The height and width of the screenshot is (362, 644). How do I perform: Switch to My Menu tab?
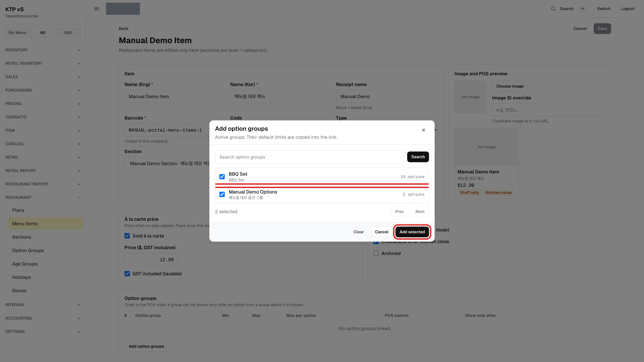coord(17,32)
